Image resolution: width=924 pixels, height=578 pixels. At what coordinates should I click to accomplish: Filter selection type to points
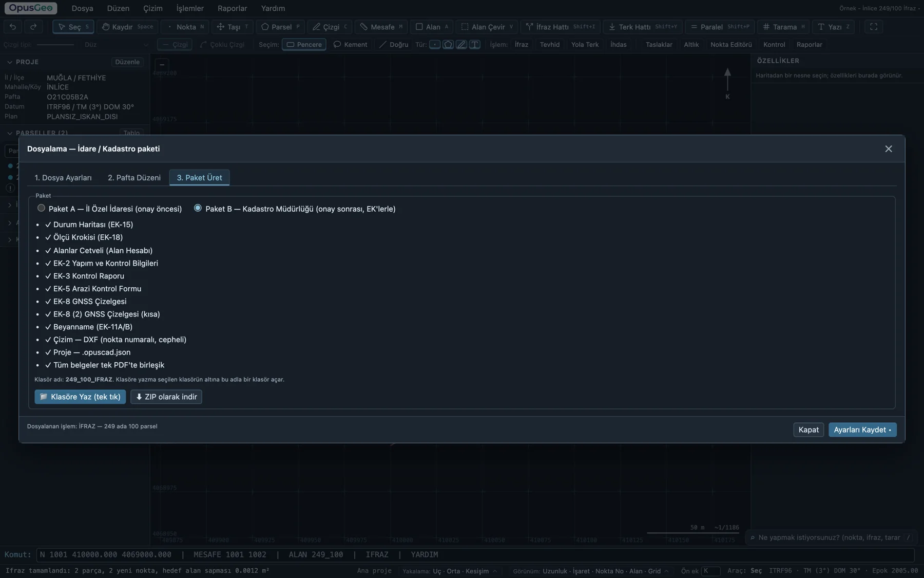435,45
